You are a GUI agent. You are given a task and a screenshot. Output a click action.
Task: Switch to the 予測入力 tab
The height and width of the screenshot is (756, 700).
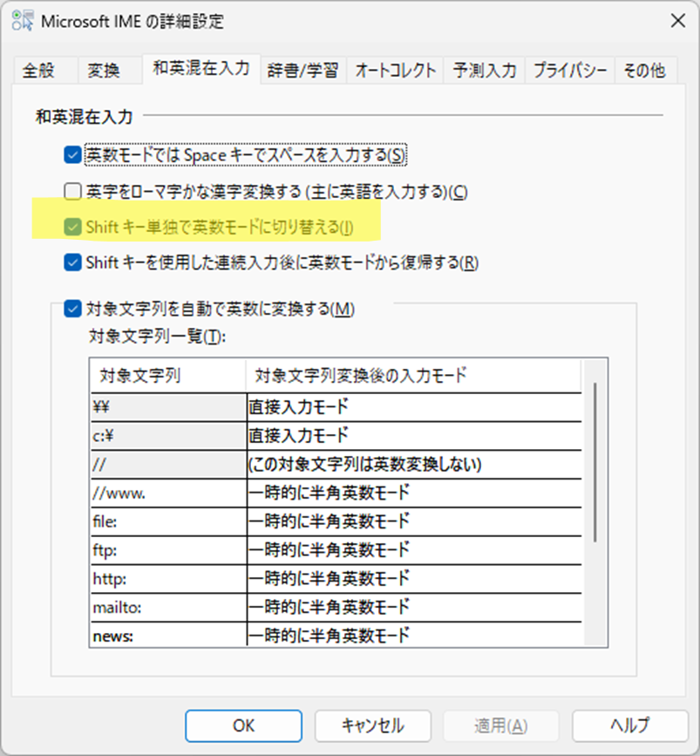[x=485, y=71]
